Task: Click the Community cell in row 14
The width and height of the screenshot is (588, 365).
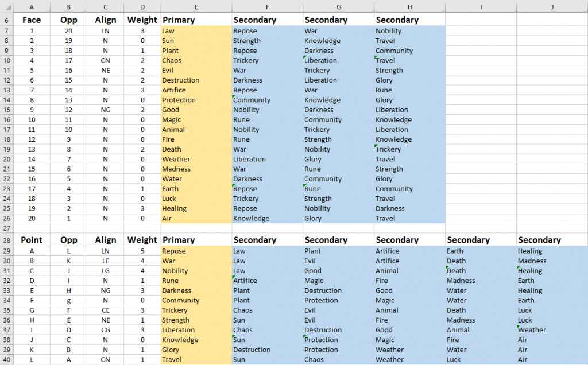Action: click(268, 100)
